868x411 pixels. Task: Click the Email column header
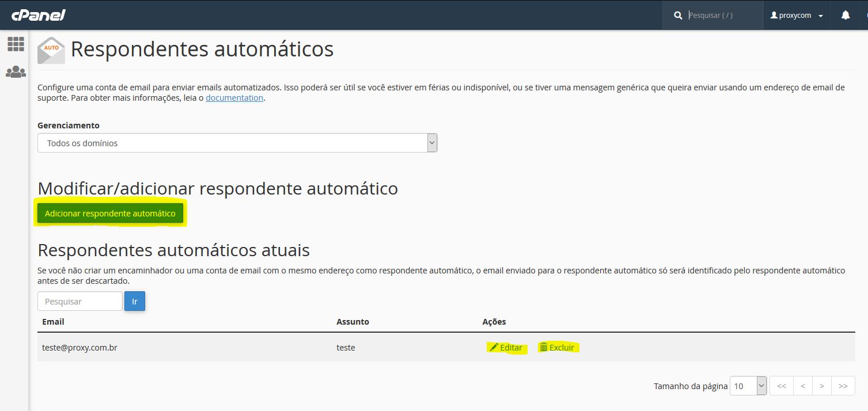click(x=53, y=322)
